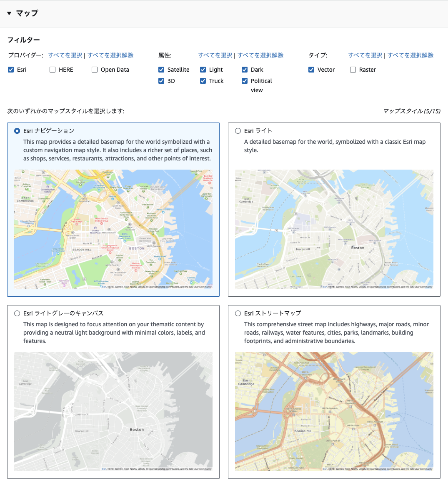The image size is (448, 483).
Task: Uncheck the Truck attribute checkbox
Action: pyautogui.click(x=203, y=81)
